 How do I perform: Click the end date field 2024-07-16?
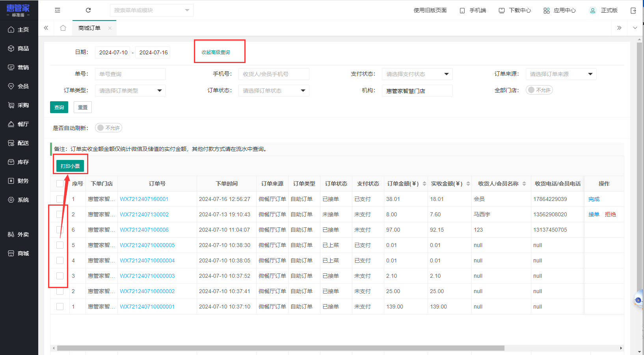coord(153,52)
